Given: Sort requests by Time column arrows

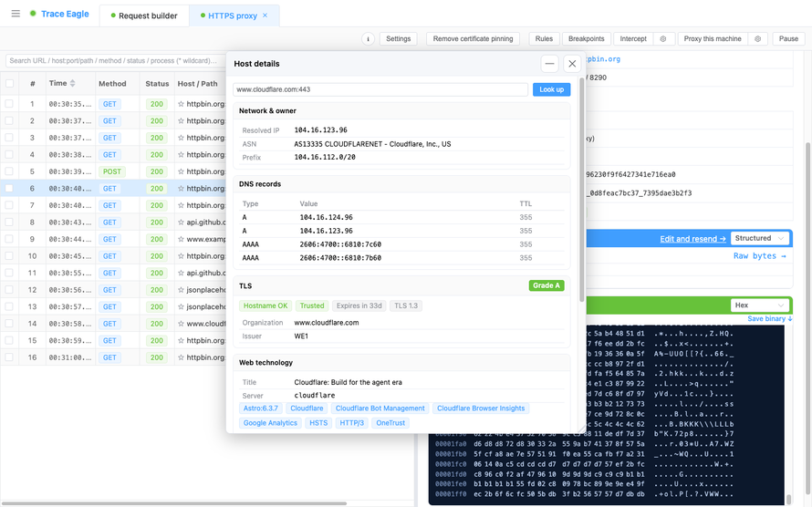Looking at the screenshot, I should point(72,83).
